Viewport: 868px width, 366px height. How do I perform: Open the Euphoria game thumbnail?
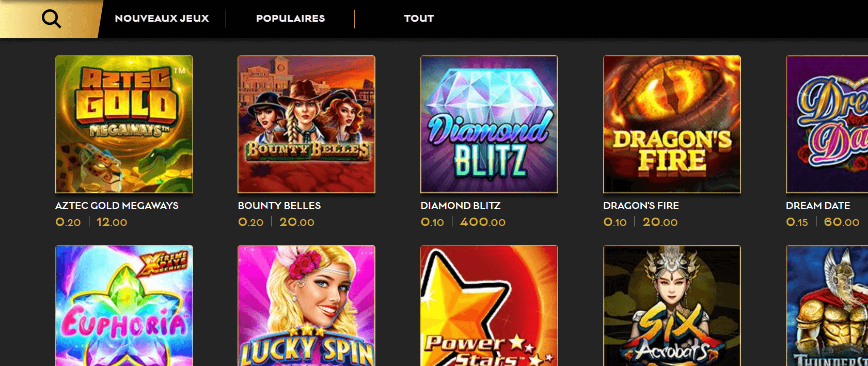pyautogui.click(x=124, y=306)
